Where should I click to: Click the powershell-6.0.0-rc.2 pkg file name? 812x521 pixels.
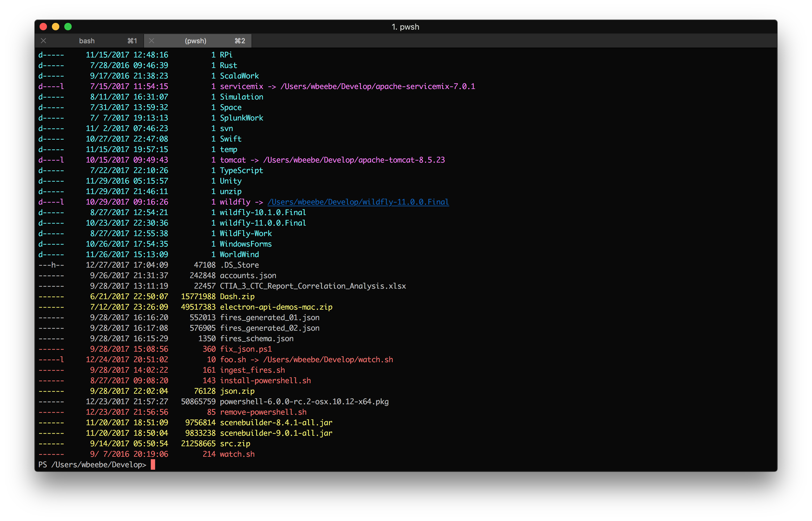point(304,402)
